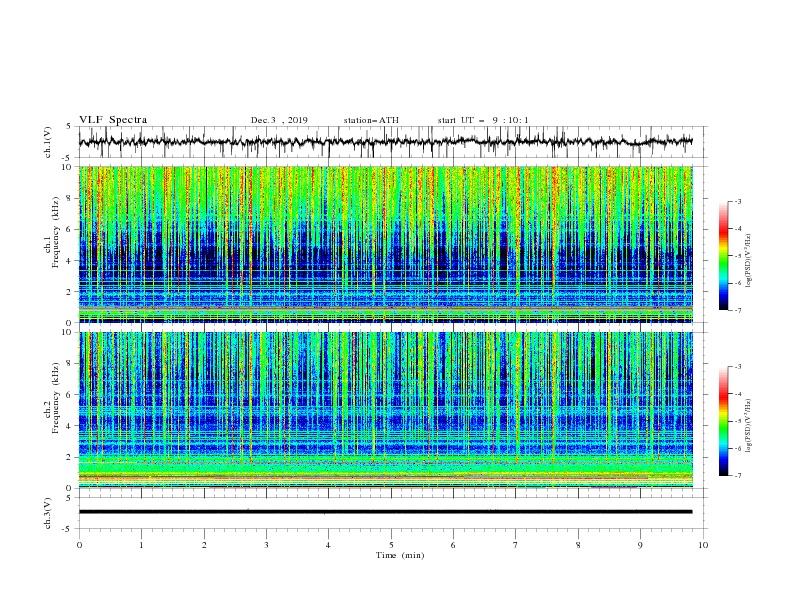Click the 'ch.3(V)' waveform axis label
The height and width of the screenshot is (612, 792).
tap(48, 513)
